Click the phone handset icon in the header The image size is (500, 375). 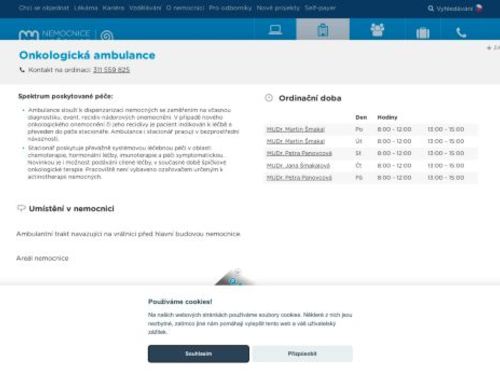click(x=461, y=32)
